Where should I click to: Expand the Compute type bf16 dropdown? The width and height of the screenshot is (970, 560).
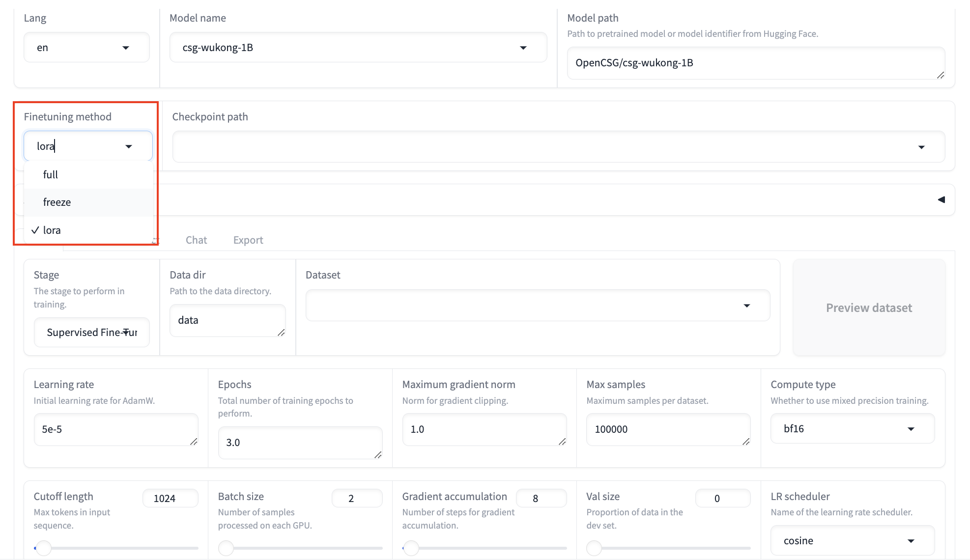point(911,429)
